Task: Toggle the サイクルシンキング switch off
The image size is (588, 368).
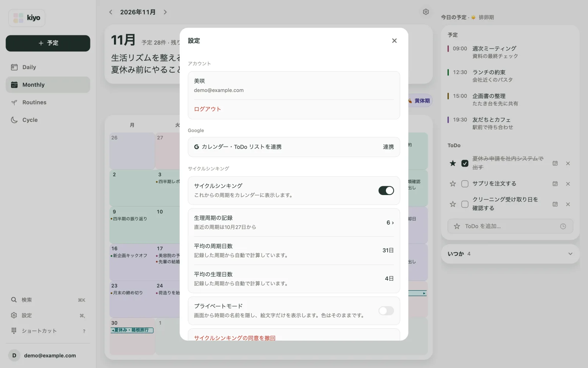Action: (x=386, y=190)
